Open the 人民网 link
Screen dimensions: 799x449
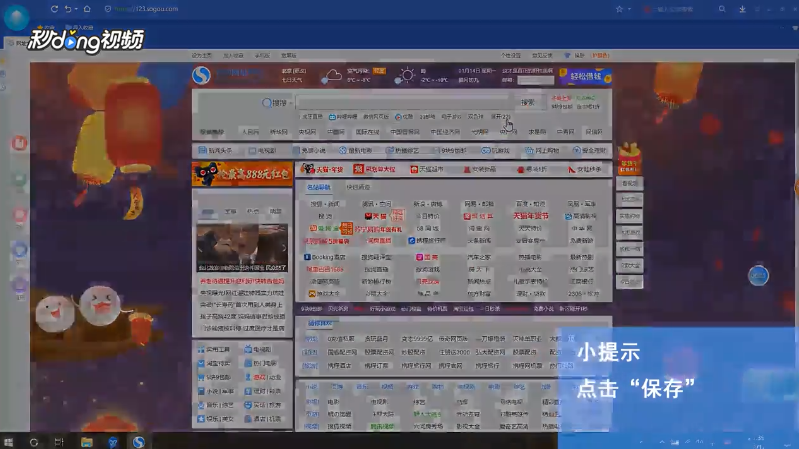click(250, 132)
